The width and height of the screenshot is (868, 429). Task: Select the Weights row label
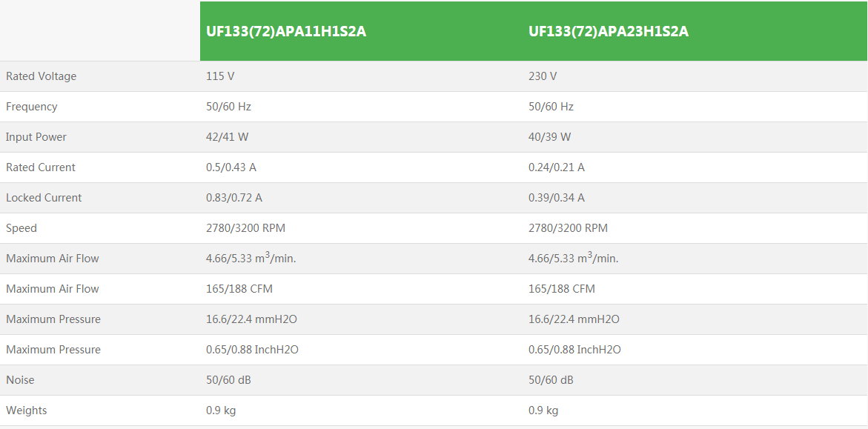(x=27, y=410)
